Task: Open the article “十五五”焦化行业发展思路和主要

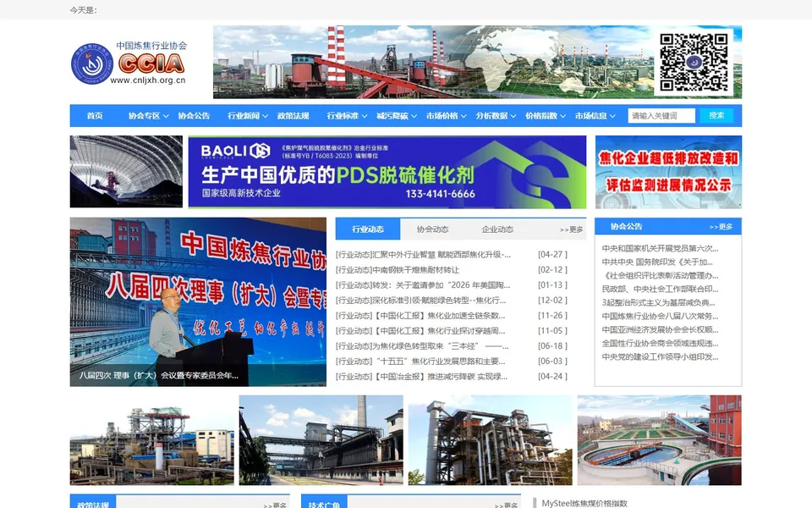Action: [x=420, y=362]
